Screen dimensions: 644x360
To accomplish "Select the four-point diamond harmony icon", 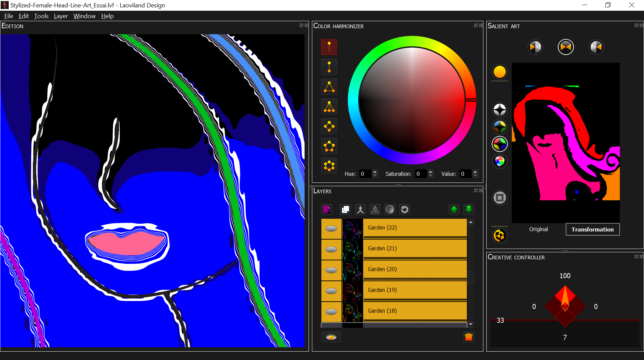I will (x=329, y=126).
